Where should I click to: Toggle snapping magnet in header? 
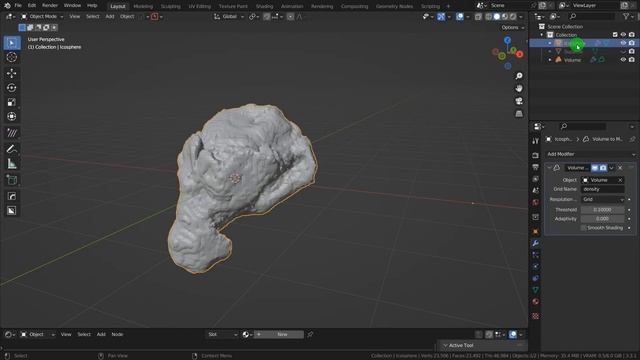[x=267, y=17]
